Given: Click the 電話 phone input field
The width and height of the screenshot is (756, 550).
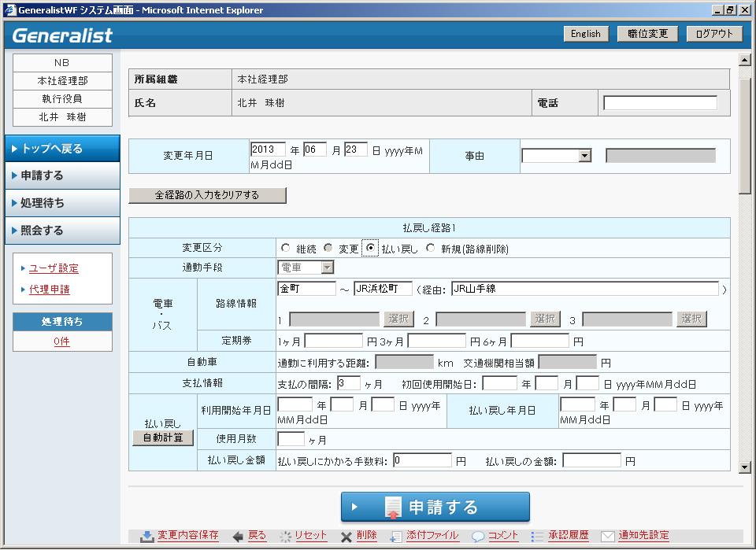Looking at the screenshot, I should [660, 103].
